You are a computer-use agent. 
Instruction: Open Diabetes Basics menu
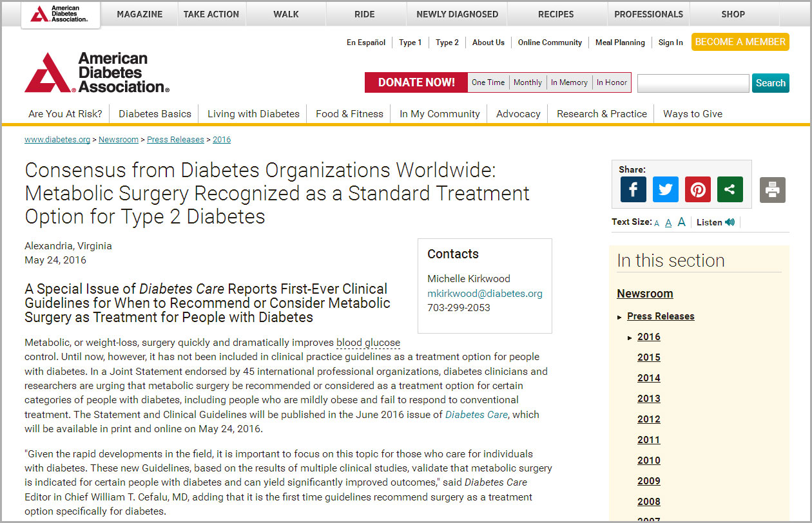tap(155, 113)
